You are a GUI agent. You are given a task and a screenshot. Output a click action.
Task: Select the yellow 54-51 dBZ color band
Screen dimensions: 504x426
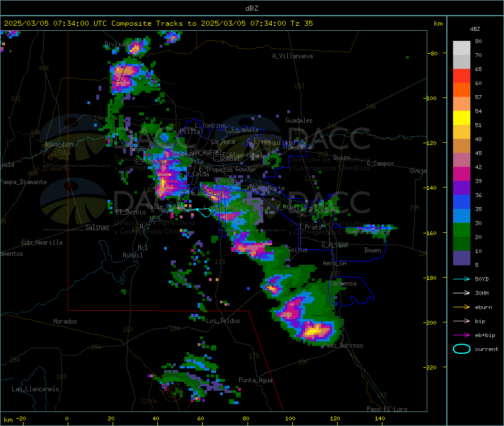[461, 118]
